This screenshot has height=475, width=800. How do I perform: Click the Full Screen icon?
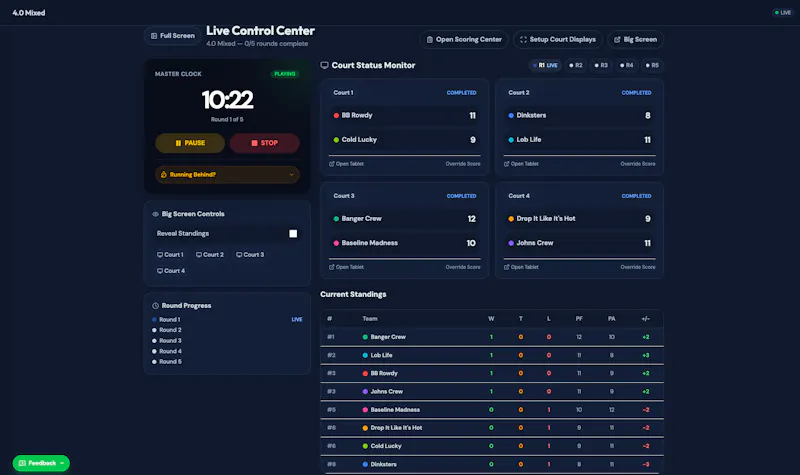click(x=154, y=36)
